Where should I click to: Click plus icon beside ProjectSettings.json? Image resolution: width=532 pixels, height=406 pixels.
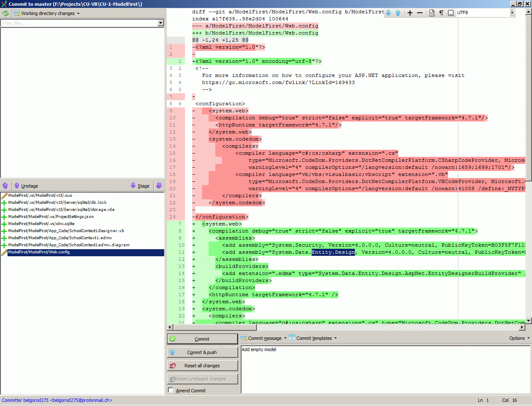(x=4, y=217)
